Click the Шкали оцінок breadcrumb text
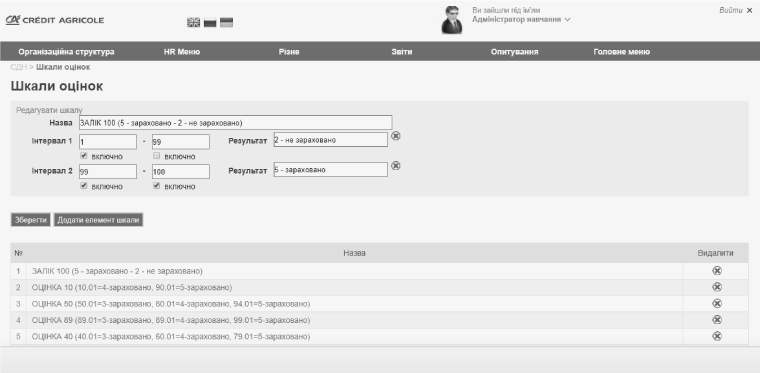Image resolution: width=760 pixels, height=373 pixels. [x=63, y=67]
